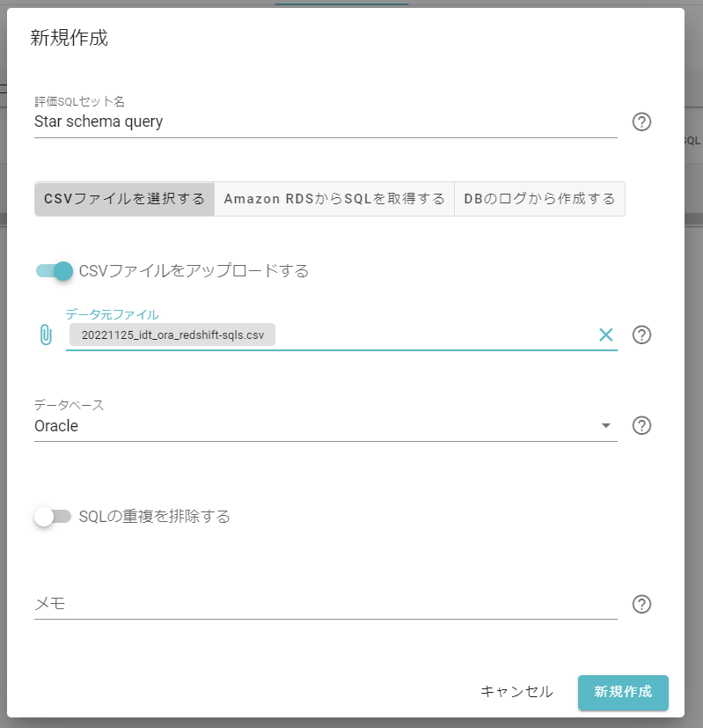Select the 20221125_idt_ora_redshift-sqls.csv file chip
Viewport: 703px width, 728px height.
(172, 335)
